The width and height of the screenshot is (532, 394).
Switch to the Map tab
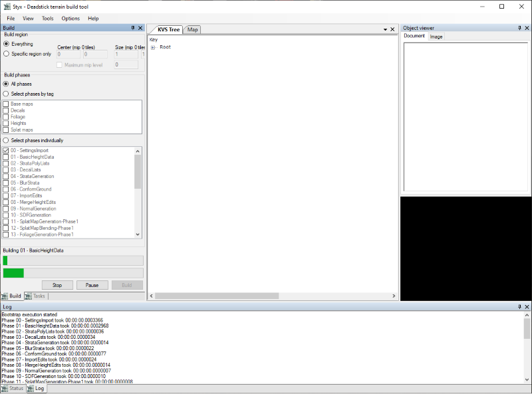click(x=192, y=29)
